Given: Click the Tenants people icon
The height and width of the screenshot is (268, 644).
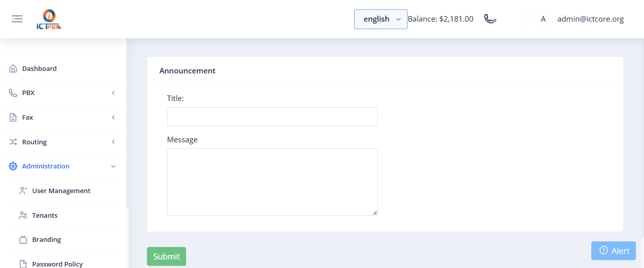Looking at the screenshot, I should click(23, 215).
